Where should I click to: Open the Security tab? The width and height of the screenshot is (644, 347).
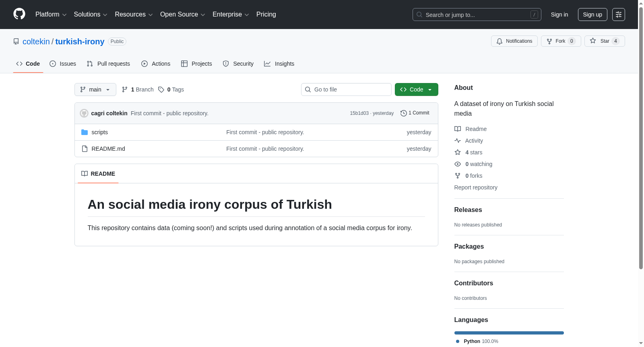point(238,64)
